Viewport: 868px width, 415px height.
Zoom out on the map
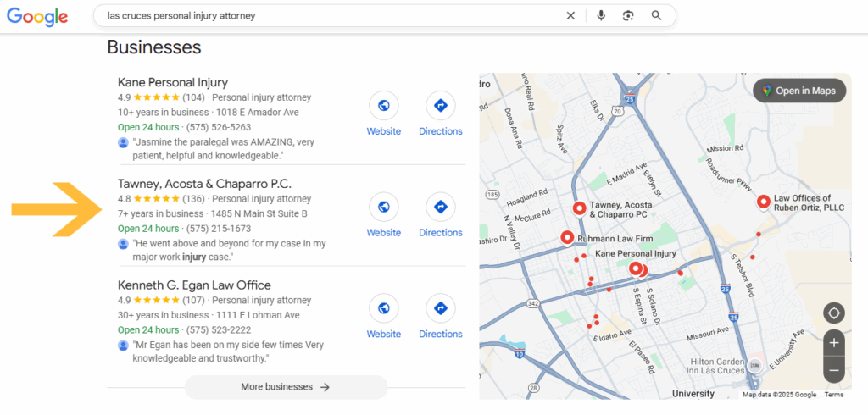pos(834,369)
